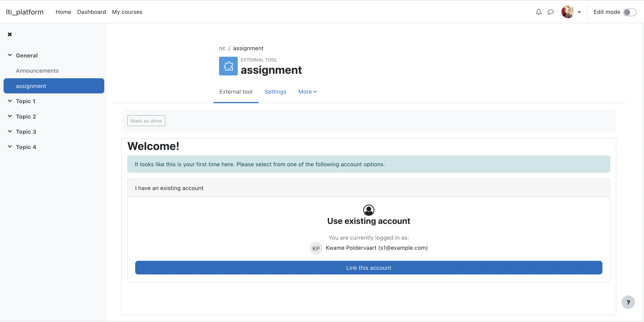Go to Topic 2 section link

point(26,116)
